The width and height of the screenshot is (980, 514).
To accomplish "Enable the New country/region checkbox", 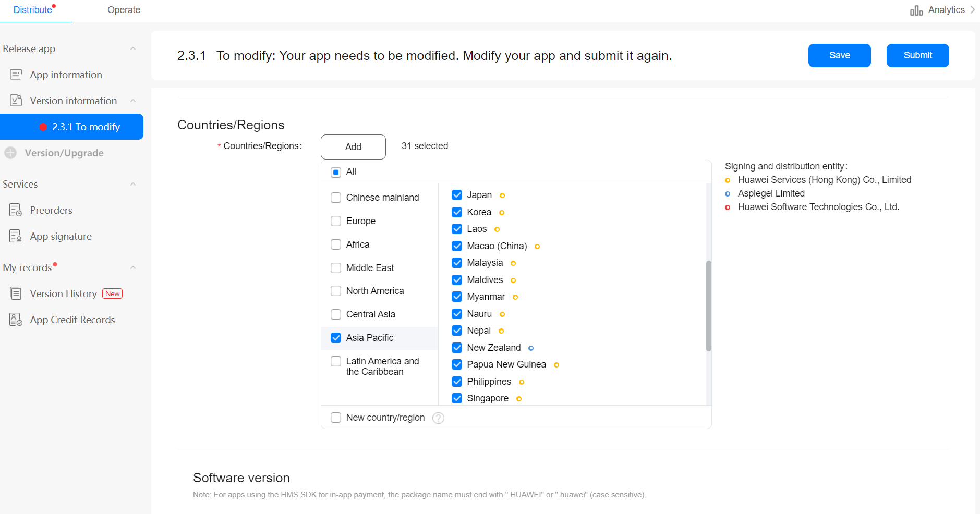I will (x=336, y=418).
